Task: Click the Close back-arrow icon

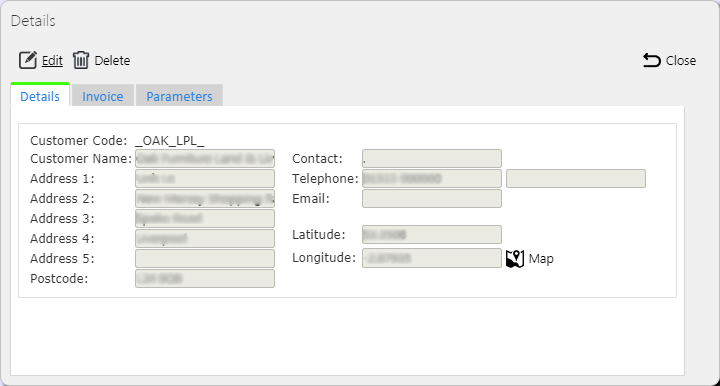Action: tap(652, 60)
